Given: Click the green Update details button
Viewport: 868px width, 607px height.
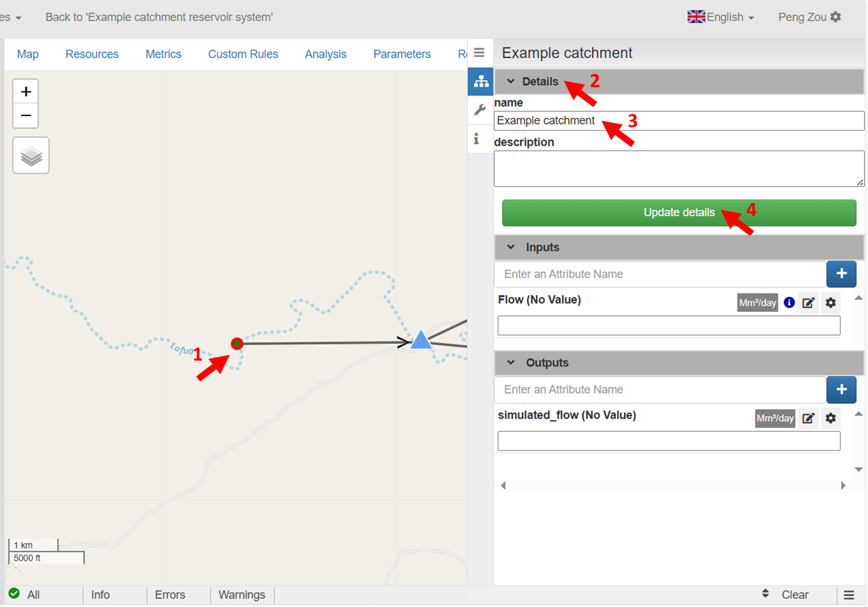Looking at the screenshot, I should click(679, 213).
